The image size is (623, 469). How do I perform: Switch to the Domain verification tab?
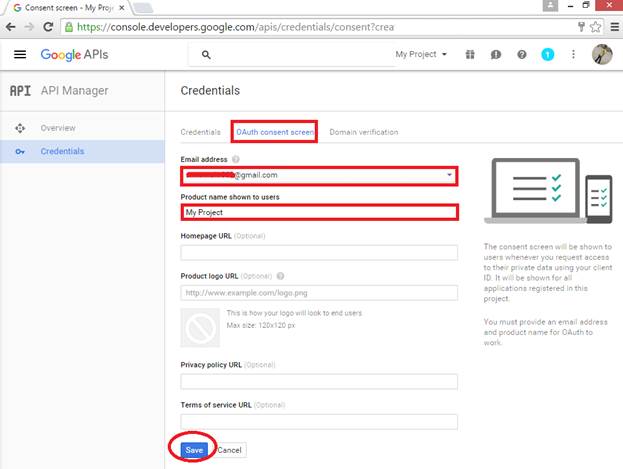(x=364, y=132)
